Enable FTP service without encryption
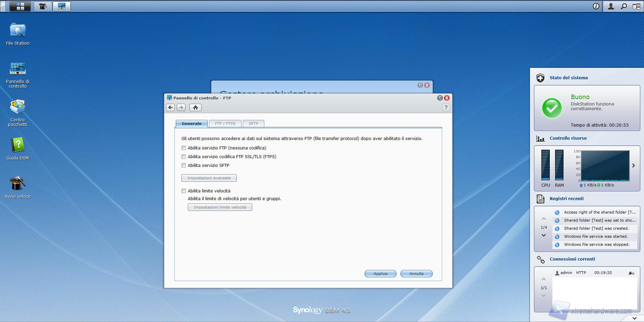Viewport: 644px width, 322px height. click(x=183, y=148)
